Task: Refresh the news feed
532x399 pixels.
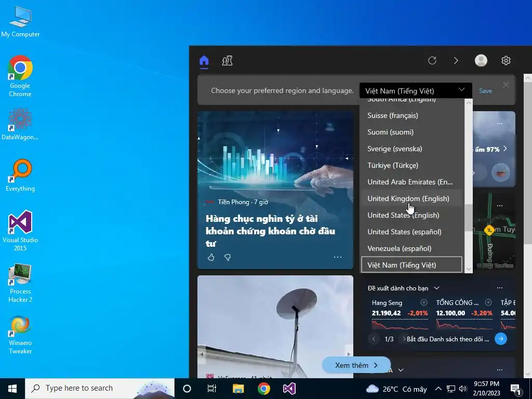Action: [x=432, y=61]
